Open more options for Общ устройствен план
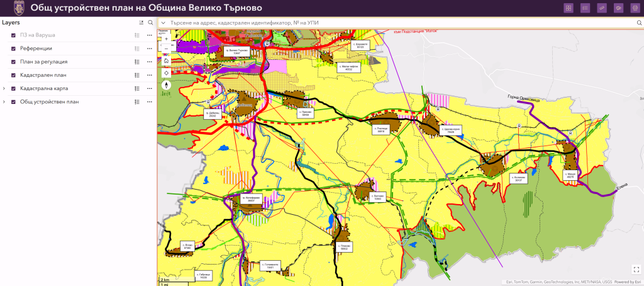The width and height of the screenshot is (644, 286). pos(150,101)
